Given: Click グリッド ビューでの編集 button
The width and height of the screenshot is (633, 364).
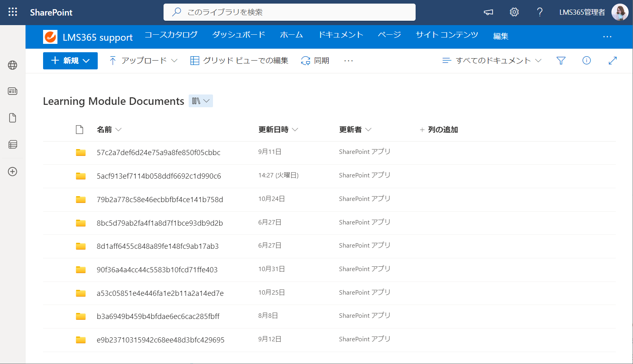Looking at the screenshot, I should 239,61.
